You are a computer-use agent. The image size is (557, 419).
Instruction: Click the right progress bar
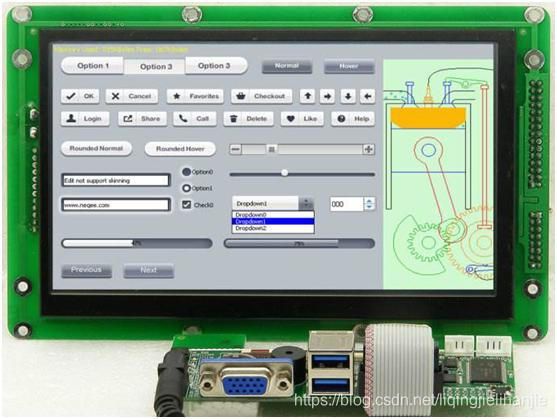coord(299,244)
